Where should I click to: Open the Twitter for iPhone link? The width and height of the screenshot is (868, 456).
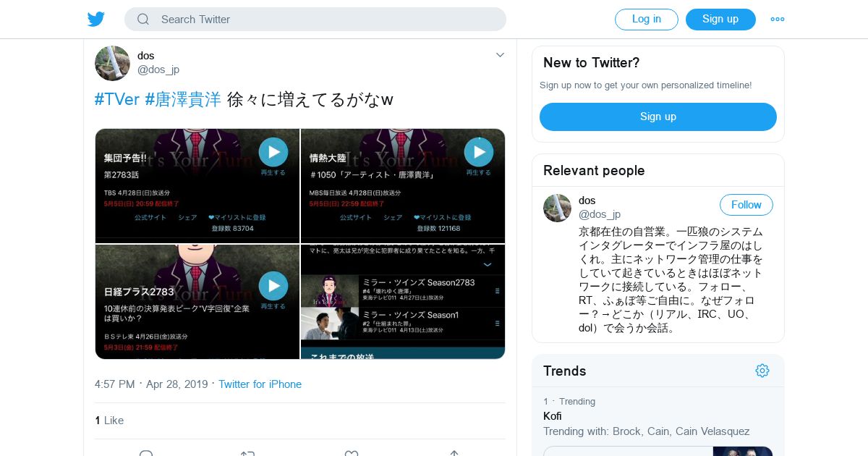click(260, 384)
